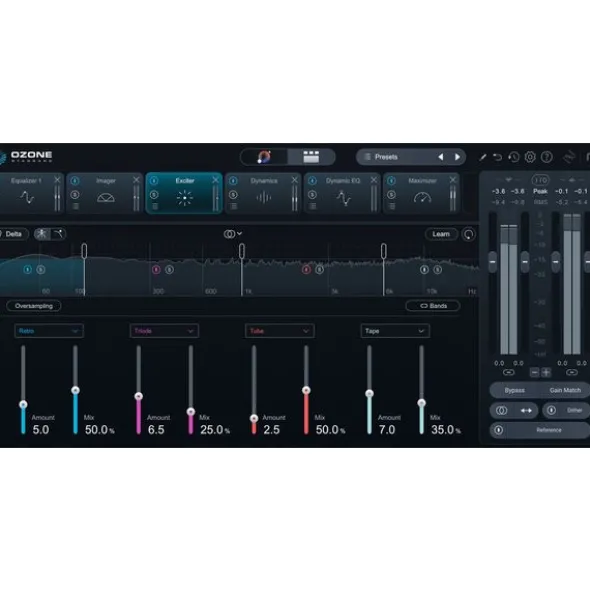The image size is (590, 591).
Task: Bypass the pink Triode band
Action: coord(156,269)
